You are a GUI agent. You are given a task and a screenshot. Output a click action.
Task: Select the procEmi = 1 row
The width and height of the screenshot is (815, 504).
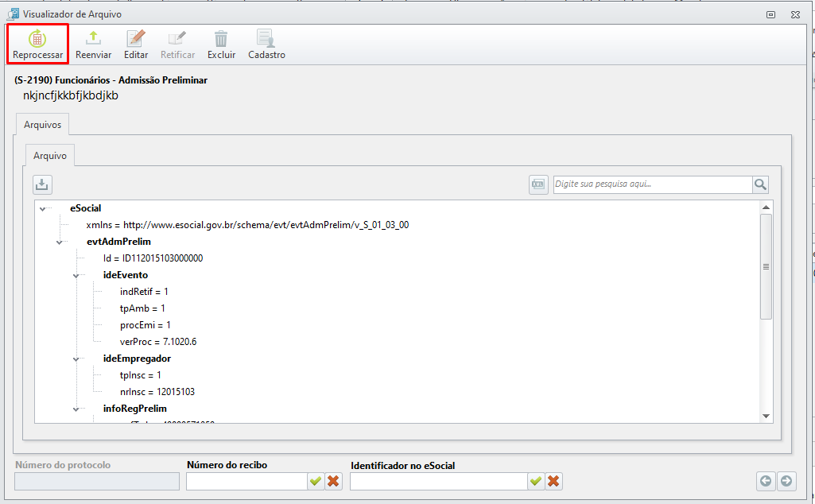pyautogui.click(x=145, y=325)
